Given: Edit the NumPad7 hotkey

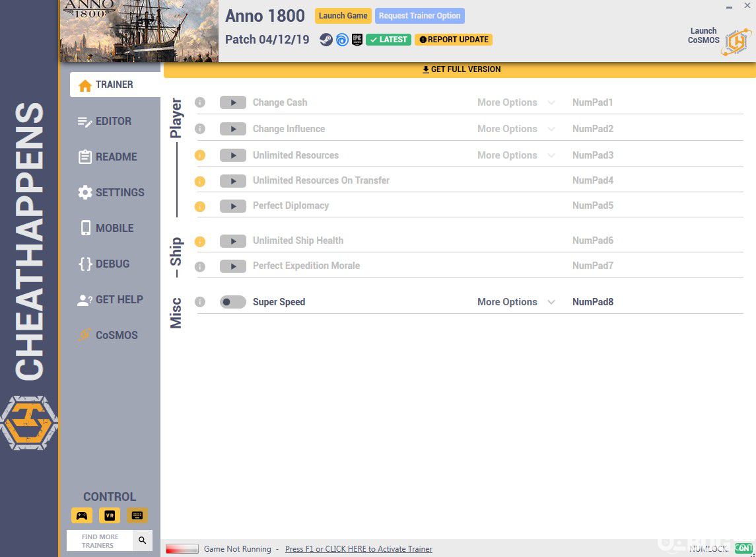Looking at the screenshot, I should pos(592,266).
